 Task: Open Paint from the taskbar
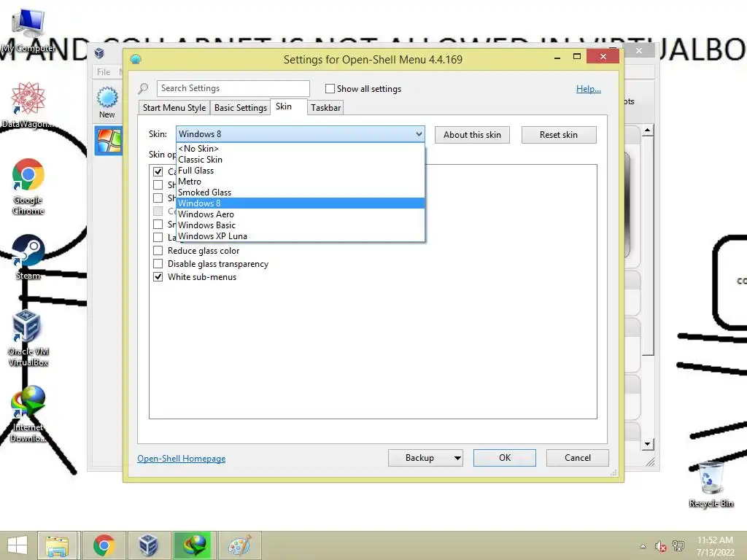(x=239, y=545)
